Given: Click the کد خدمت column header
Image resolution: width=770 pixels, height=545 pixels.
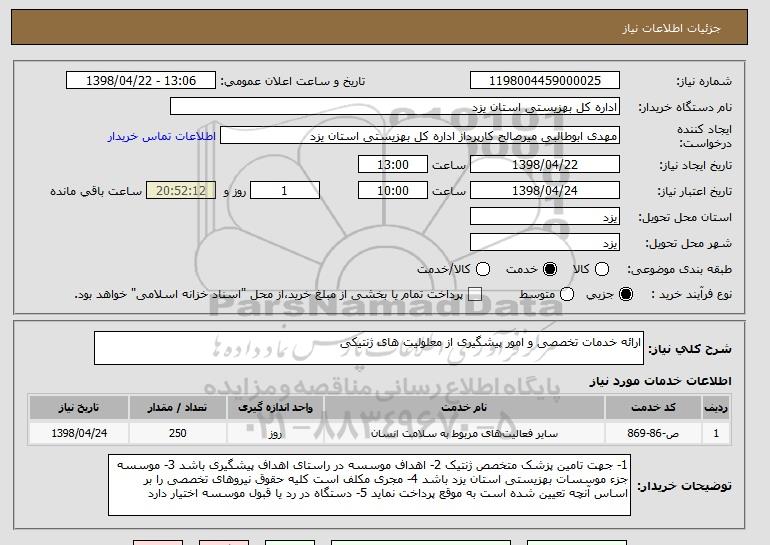Looking at the screenshot, I should [653, 408].
